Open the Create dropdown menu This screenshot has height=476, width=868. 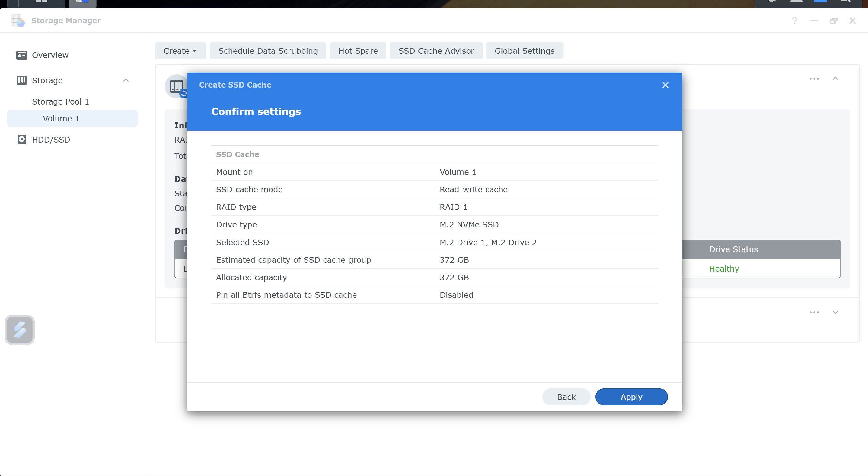pyautogui.click(x=180, y=51)
